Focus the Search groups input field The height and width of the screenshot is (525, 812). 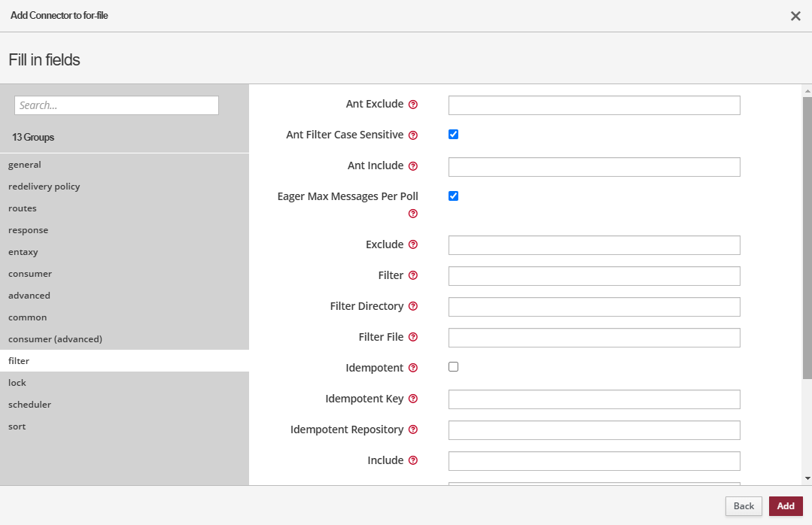click(x=117, y=105)
